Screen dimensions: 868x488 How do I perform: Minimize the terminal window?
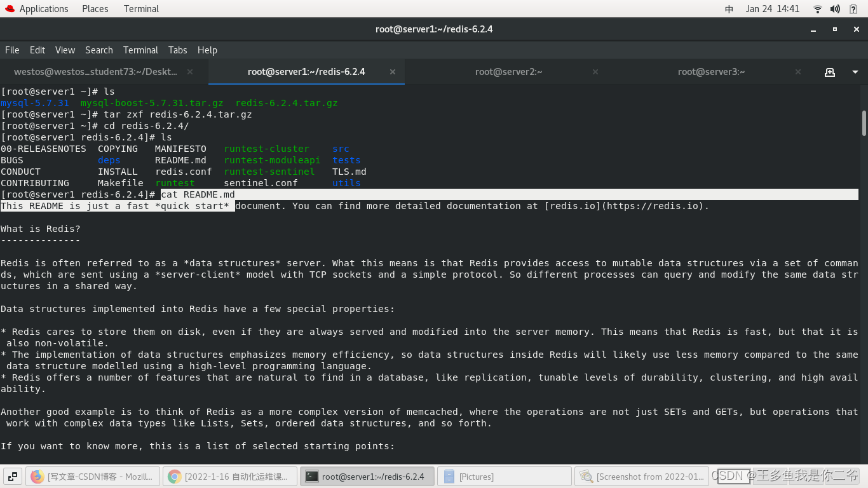813,29
